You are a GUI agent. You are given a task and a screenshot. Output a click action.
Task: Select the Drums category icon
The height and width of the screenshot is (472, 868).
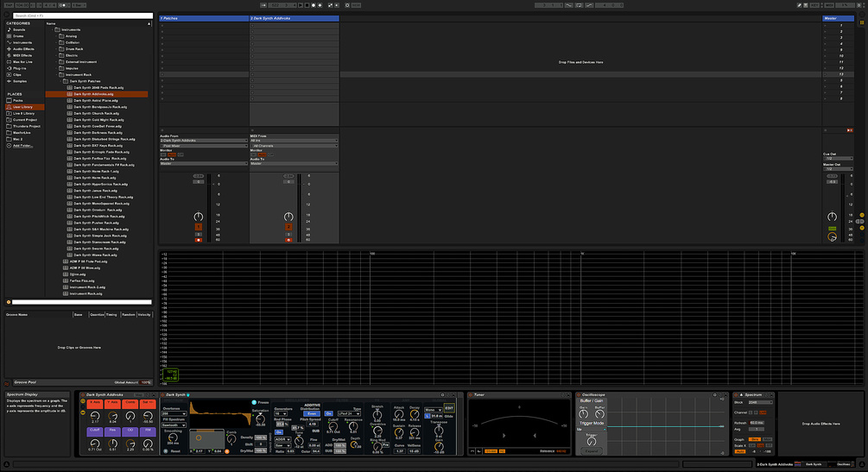pos(10,35)
